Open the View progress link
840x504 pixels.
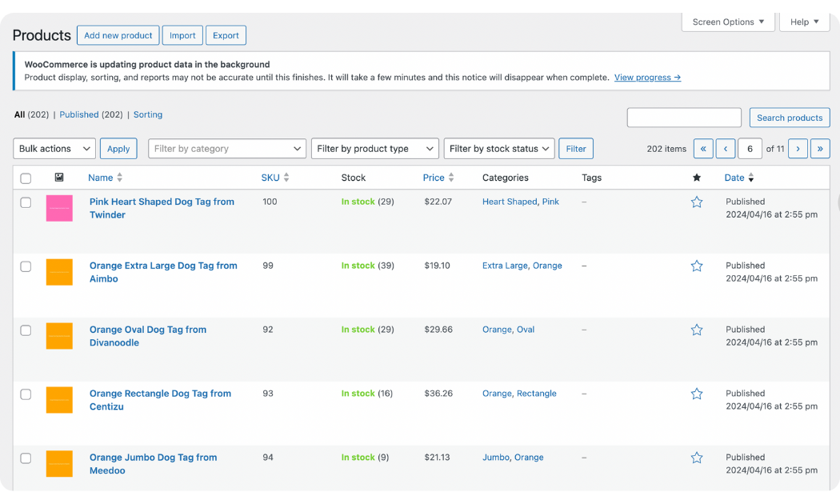point(647,78)
